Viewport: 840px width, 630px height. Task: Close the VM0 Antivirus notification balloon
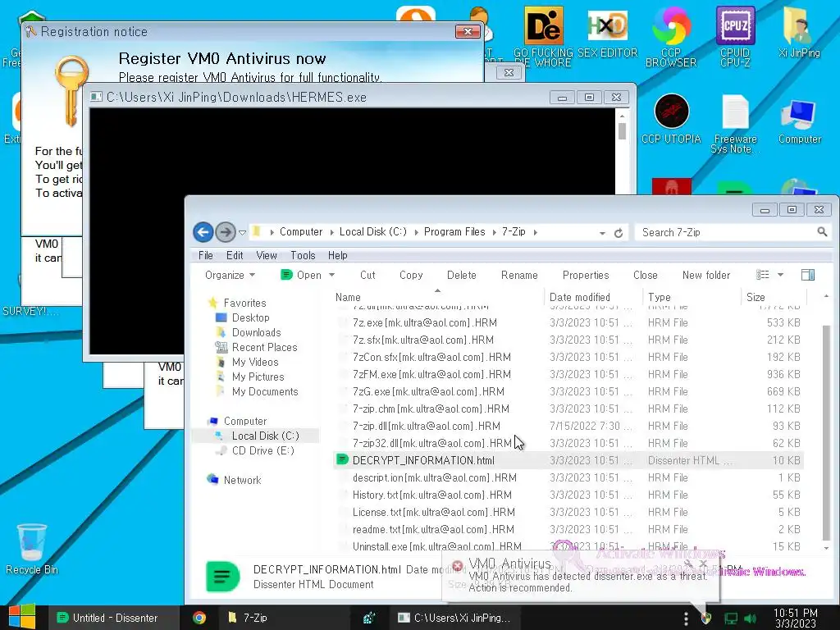point(703,564)
